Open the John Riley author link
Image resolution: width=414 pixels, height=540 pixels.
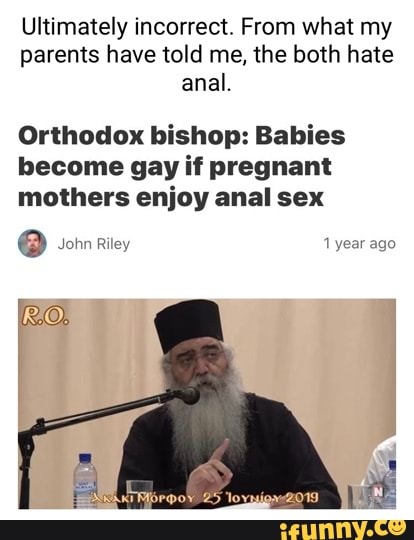pyautogui.click(x=94, y=244)
